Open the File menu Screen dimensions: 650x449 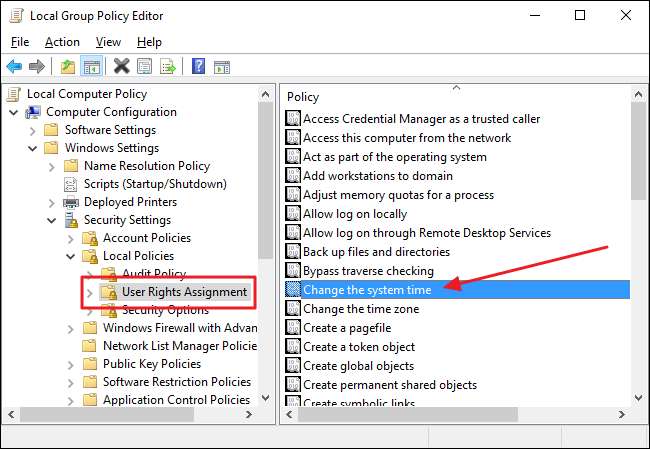pyautogui.click(x=20, y=42)
